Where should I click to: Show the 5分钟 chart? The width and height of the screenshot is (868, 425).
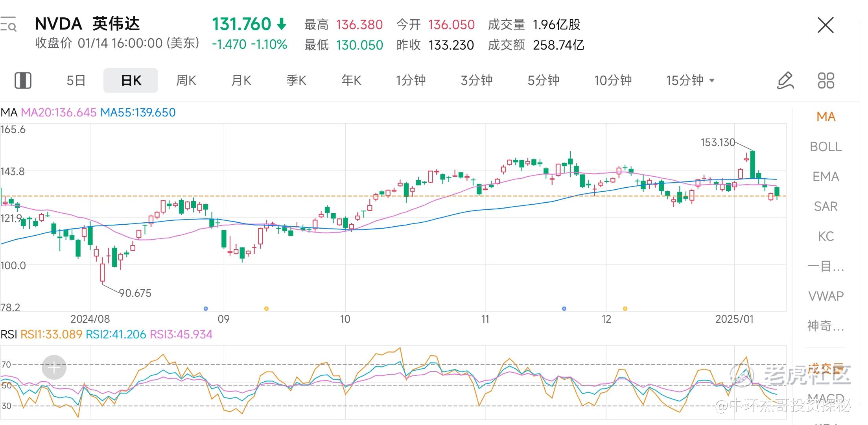[x=543, y=81]
